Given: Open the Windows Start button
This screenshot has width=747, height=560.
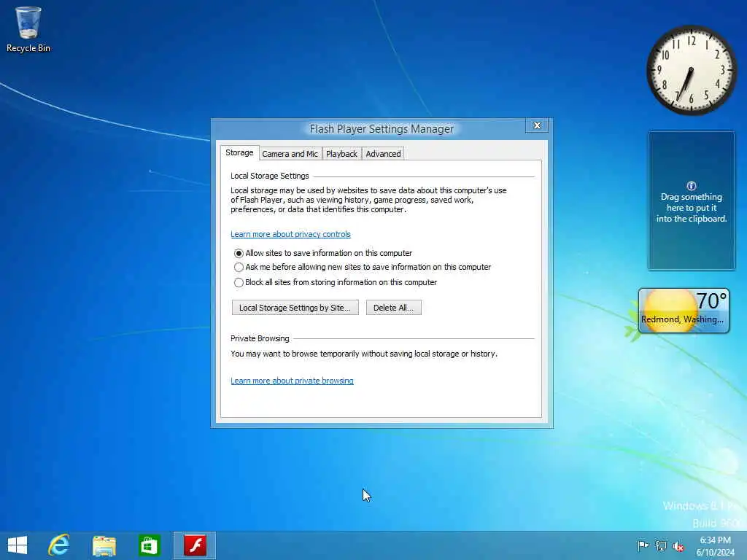Looking at the screenshot, I should [18, 545].
